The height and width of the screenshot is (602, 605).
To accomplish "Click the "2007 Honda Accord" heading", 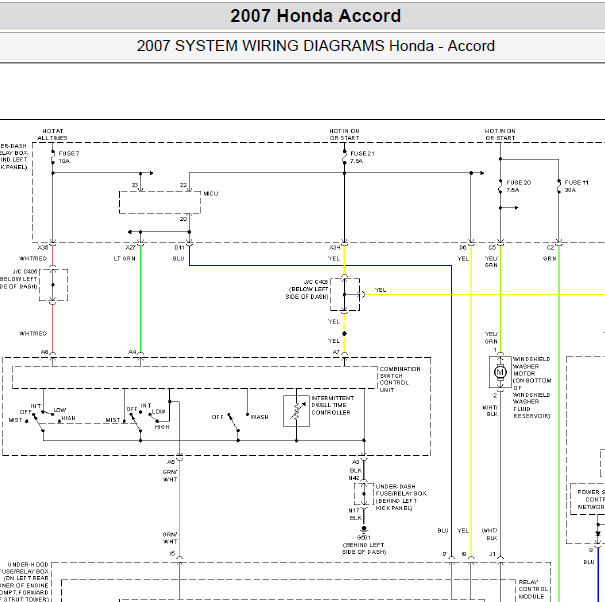I will [316, 16].
